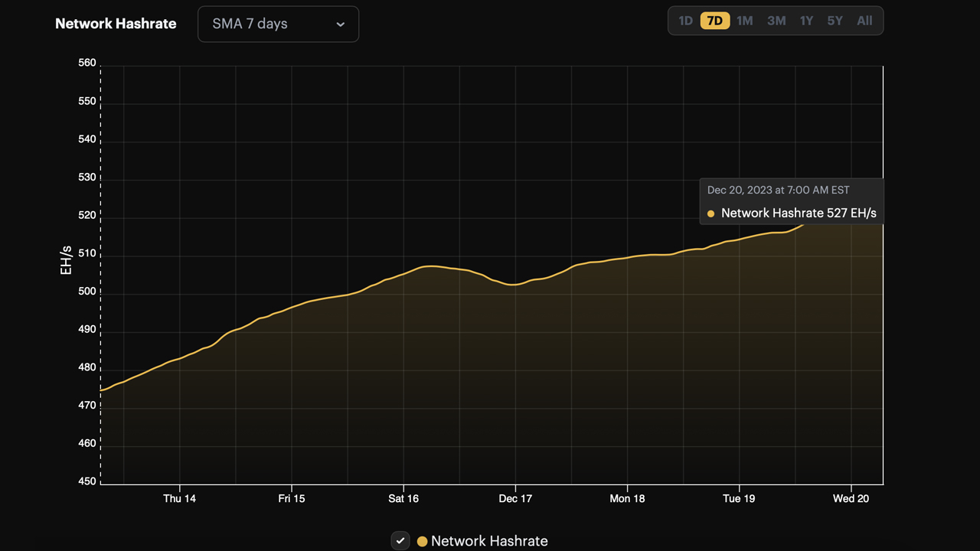Switch chart to 1M range

click(744, 21)
